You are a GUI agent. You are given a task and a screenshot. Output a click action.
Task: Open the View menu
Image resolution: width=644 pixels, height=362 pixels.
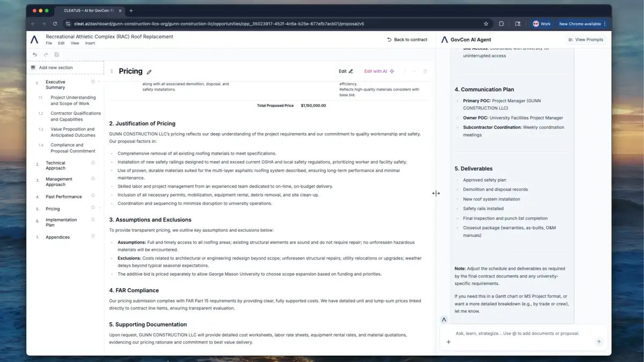click(75, 43)
